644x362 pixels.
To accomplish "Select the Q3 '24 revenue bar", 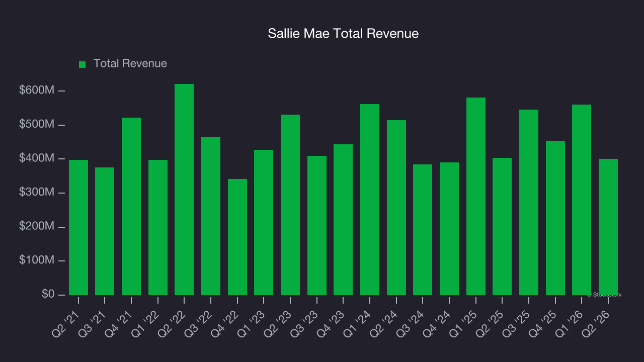I will 423,230.
